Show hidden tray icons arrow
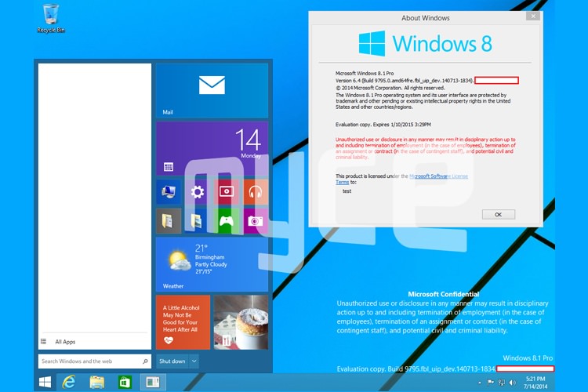 click(x=480, y=383)
